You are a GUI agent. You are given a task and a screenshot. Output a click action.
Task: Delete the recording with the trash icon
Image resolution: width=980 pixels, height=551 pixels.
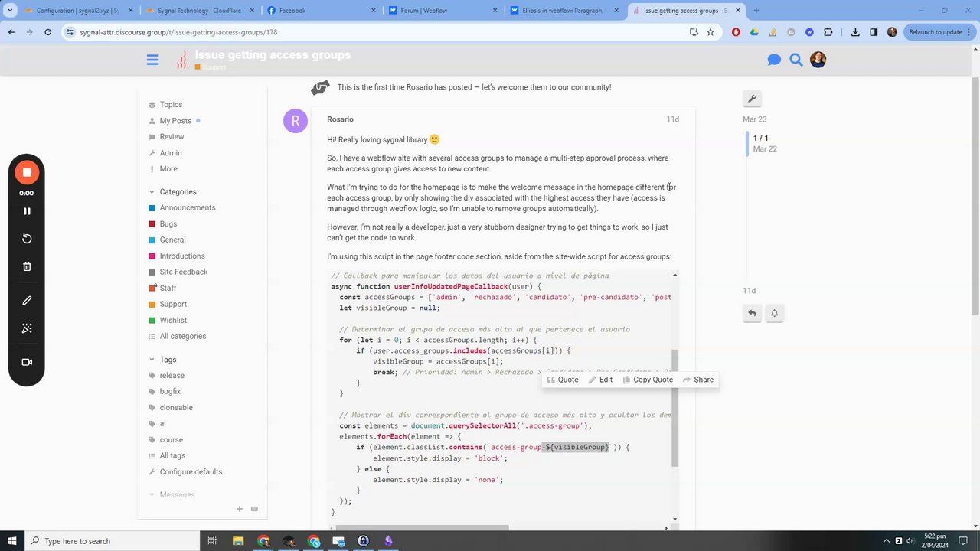27,266
